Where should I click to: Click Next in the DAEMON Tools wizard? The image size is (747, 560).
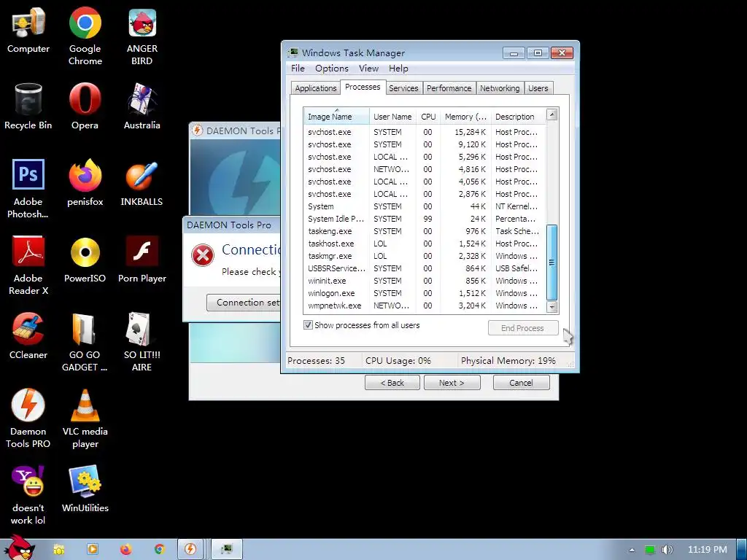pos(452,383)
